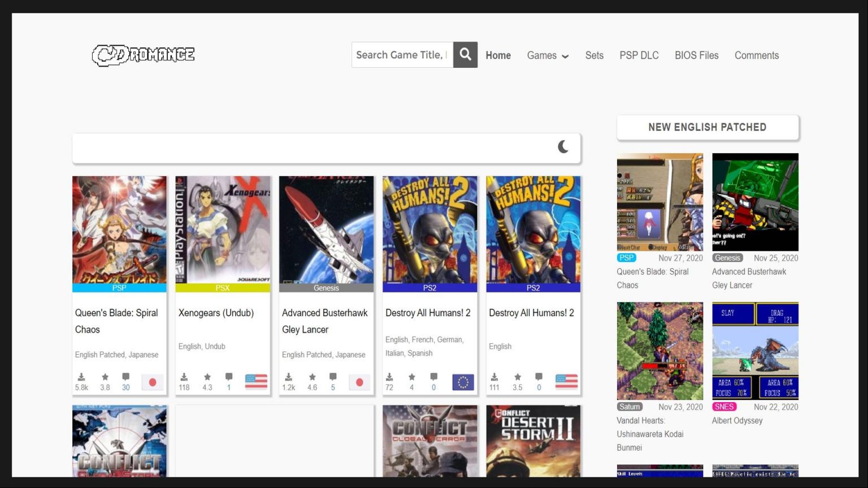Click into the Search Game Title field
This screenshot has width=868, height=488.
pos(402,55)
